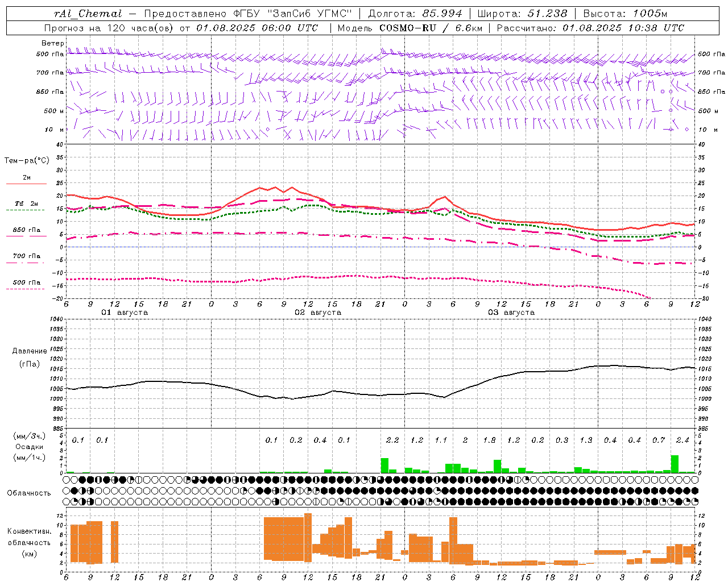Screen dimensions: 728x582
Task: Click the Конвективн. convective cloud label
Action: 29,531
